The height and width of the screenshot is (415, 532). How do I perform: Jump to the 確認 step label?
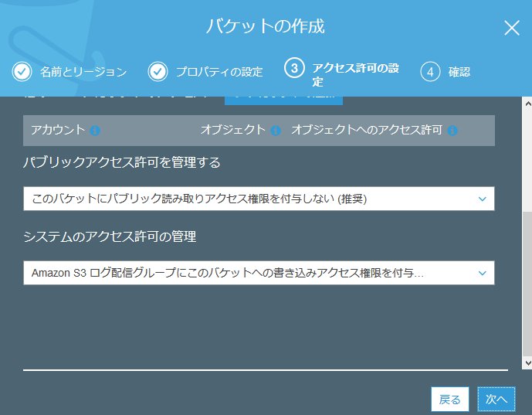459,72
